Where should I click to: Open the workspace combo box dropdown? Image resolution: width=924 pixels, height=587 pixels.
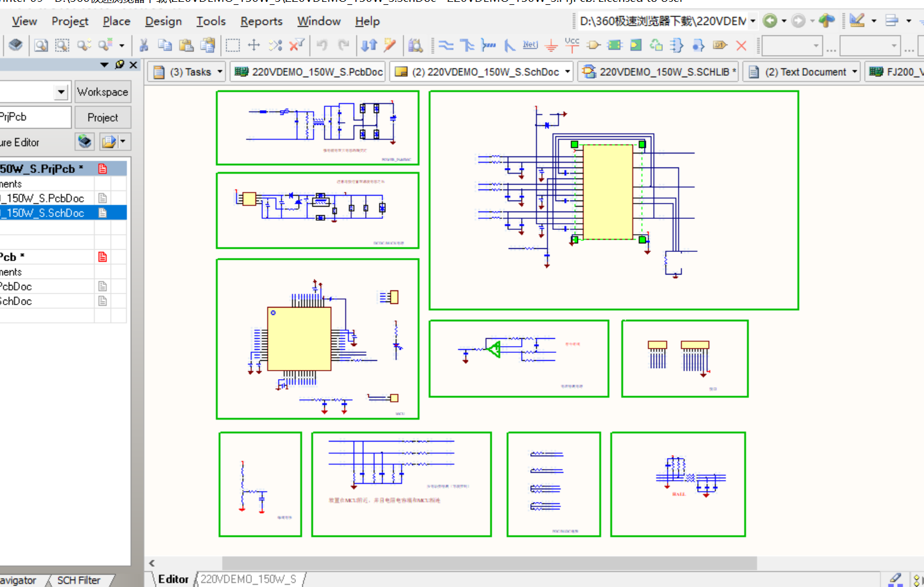pyautogui.click(x=61, y=92)
